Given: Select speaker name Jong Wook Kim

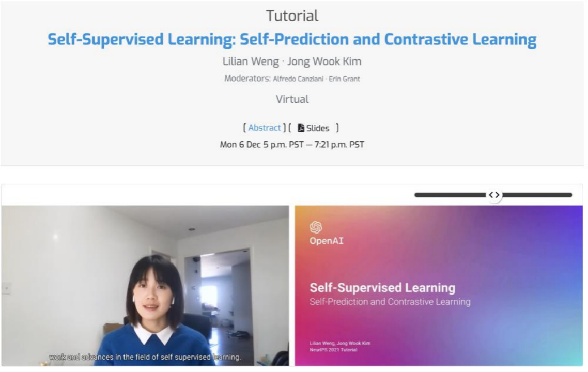Looking at the screenshot, I should 324,61.
